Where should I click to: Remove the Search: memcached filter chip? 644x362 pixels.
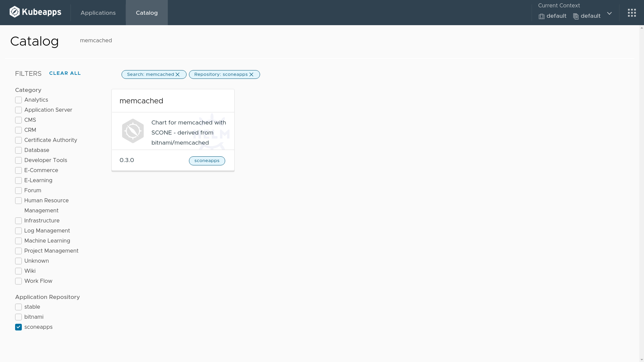coord(178,74)
